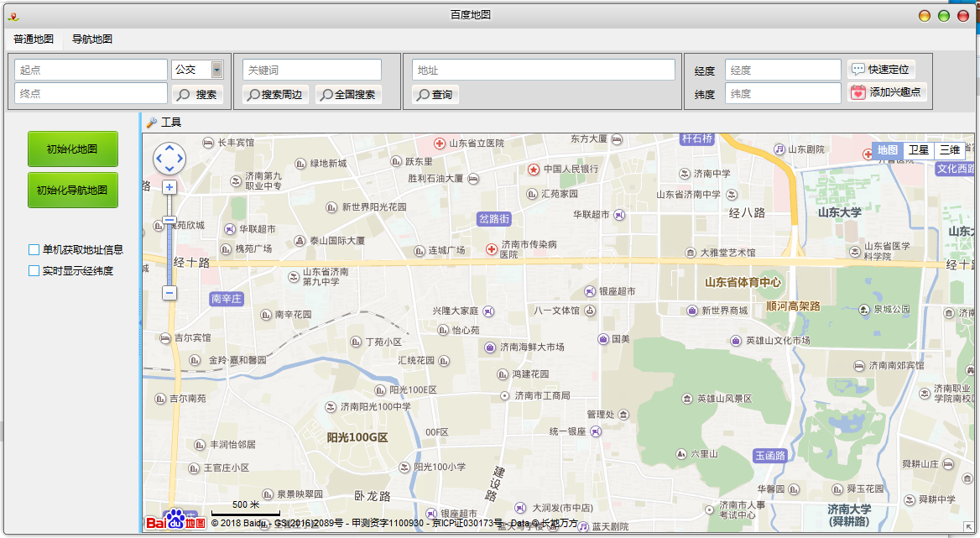Click the 岔路街 street label marker
Image resolution: width=980 pixels, height=538 pixels.
tap(494, 219)
